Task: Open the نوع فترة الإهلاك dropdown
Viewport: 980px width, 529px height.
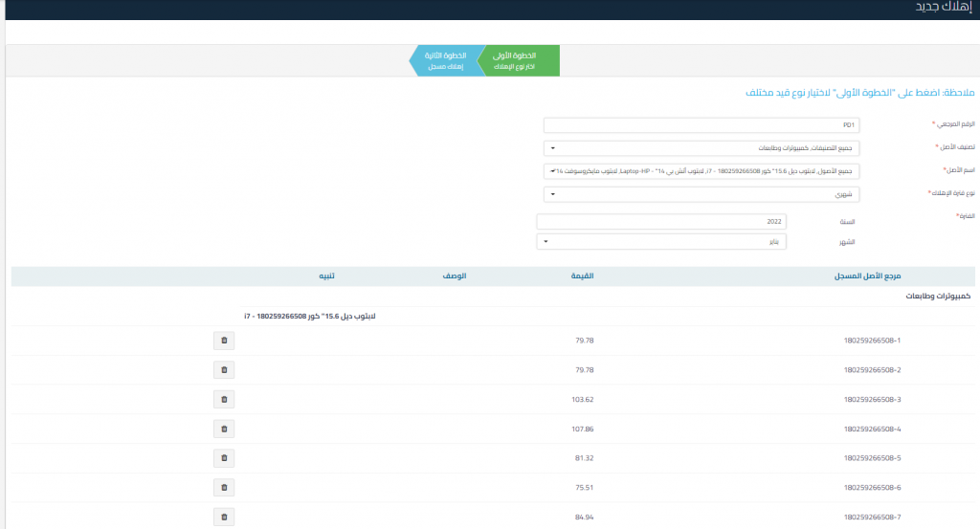Action: tap(701, 194)
